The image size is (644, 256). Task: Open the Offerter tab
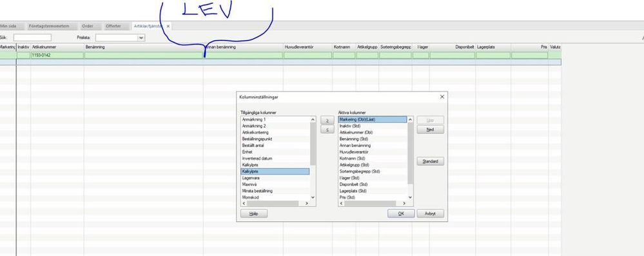coord(113,26)
